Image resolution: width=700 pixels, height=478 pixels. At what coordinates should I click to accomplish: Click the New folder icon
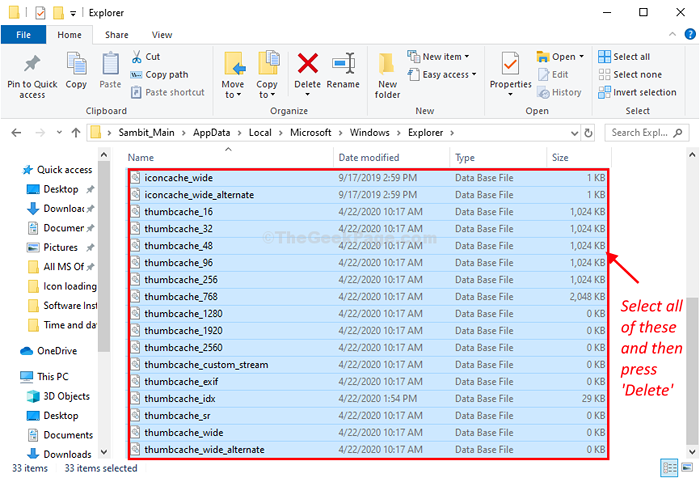click(x=387, y=64)
